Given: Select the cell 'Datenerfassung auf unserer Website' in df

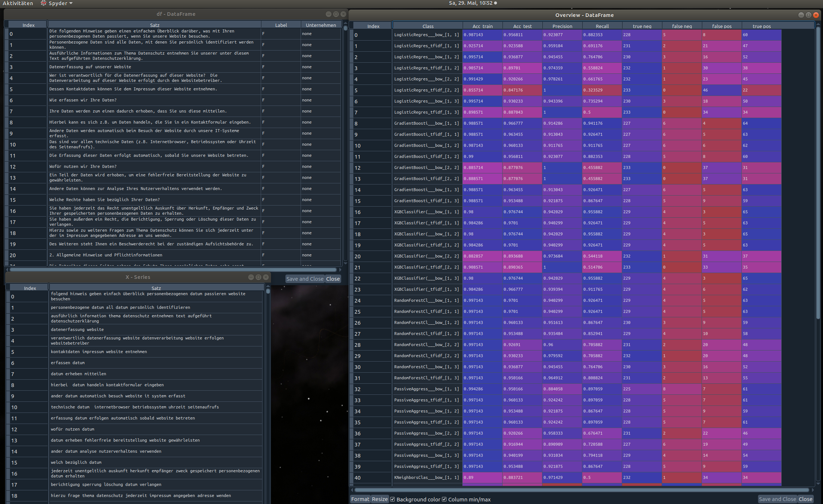Looking at the screenshot, I should (154, 67).
